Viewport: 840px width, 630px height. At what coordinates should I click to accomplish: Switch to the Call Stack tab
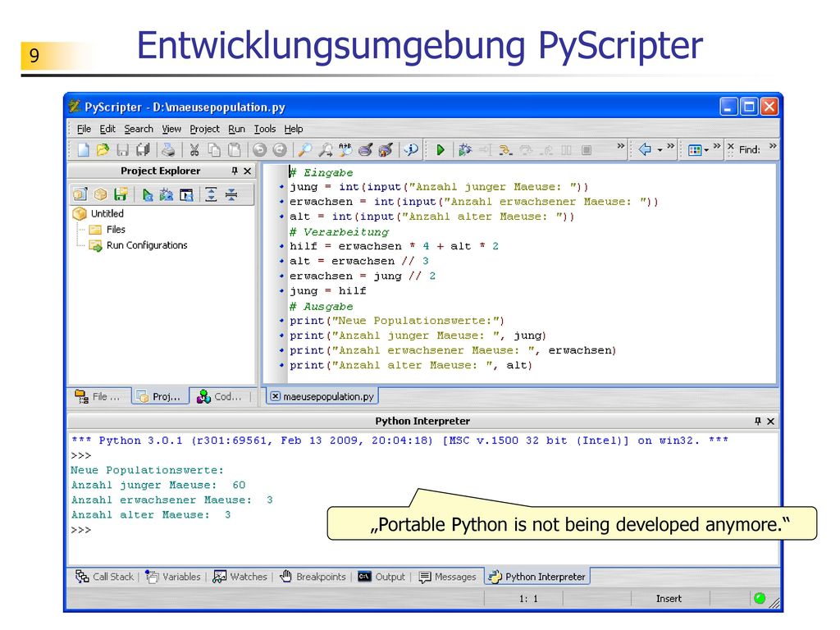pyautogui.click(x=104, y=577)
